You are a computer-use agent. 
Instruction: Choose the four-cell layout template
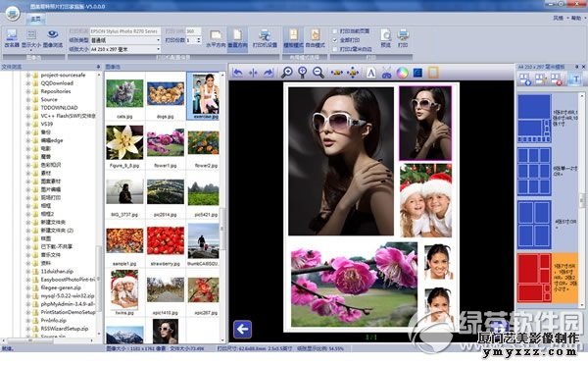(534, 225)
